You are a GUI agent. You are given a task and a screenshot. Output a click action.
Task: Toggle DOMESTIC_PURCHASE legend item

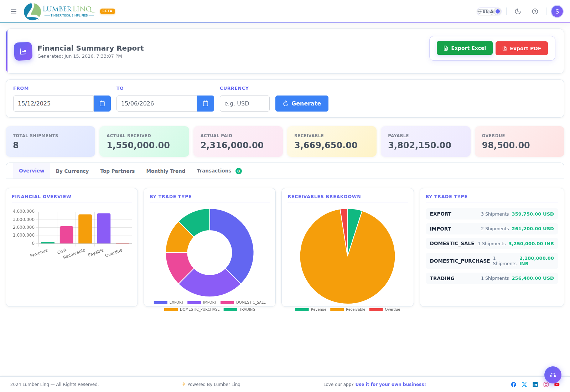click(192, 309)
